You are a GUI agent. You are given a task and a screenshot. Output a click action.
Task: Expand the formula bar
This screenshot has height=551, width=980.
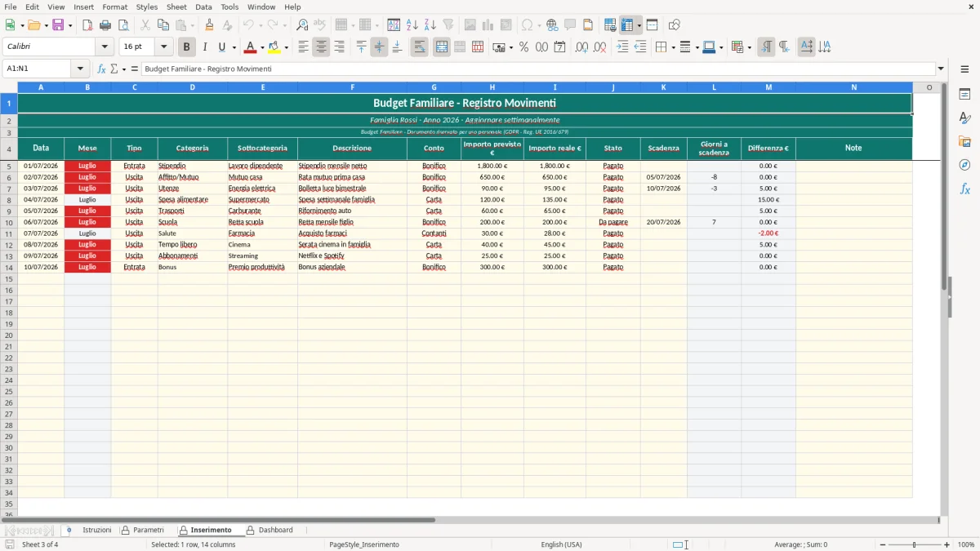click(x=941, y=69)
